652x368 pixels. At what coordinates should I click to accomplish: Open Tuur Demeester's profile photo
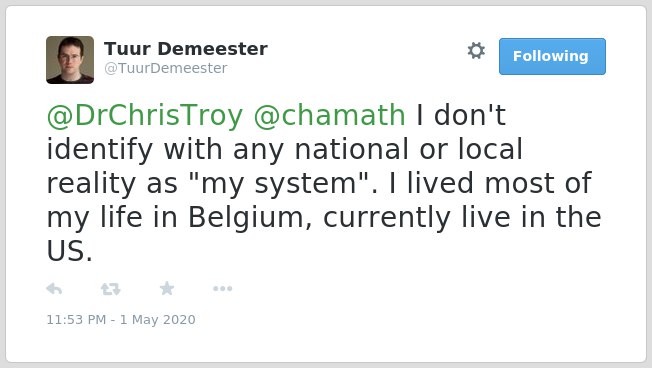pos(70,60)
